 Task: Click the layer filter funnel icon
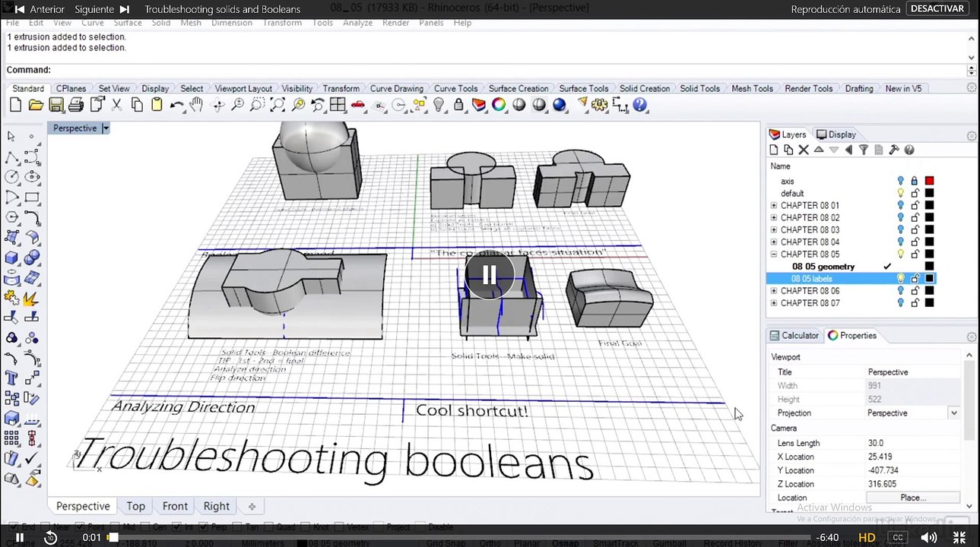864,150
